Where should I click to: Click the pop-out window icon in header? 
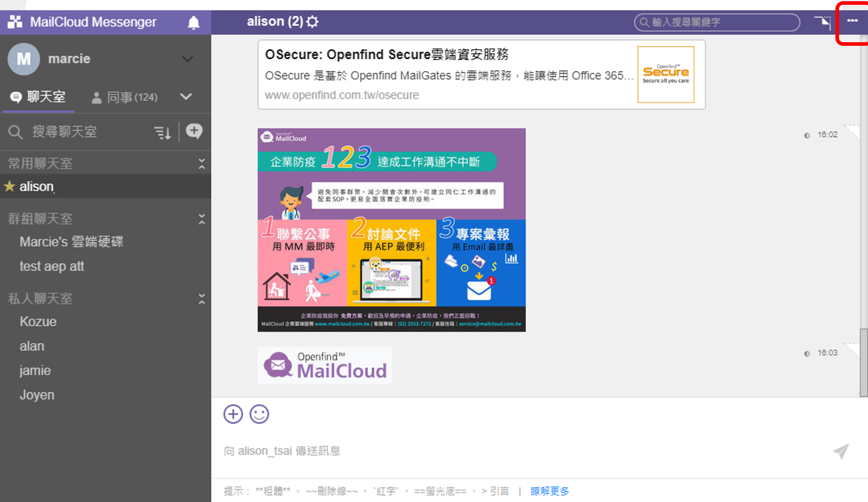822,22
